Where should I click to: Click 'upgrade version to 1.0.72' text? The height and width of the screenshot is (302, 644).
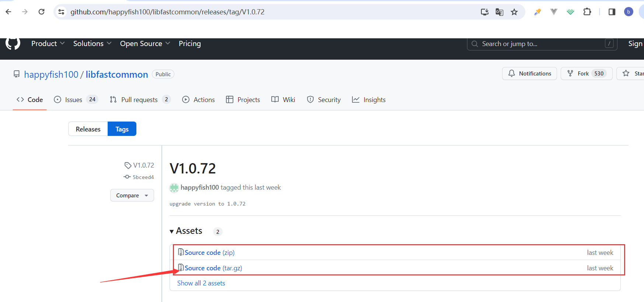click(x=208, y=204)
